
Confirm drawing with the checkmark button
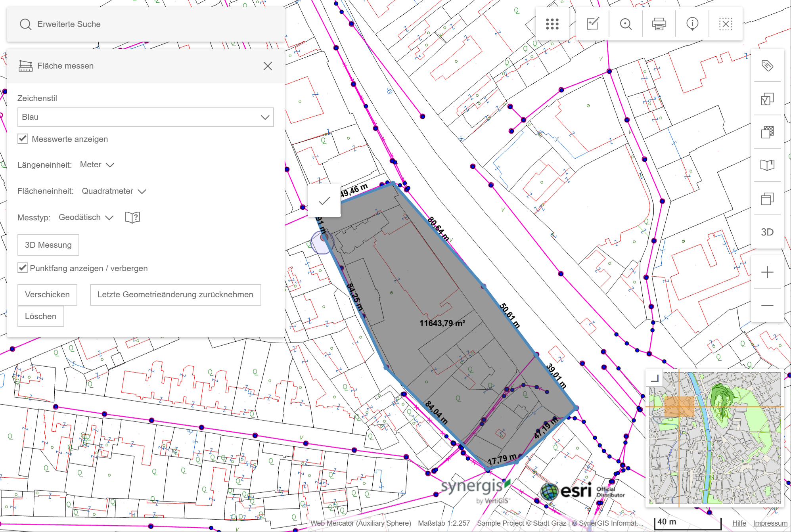point(324,201)
